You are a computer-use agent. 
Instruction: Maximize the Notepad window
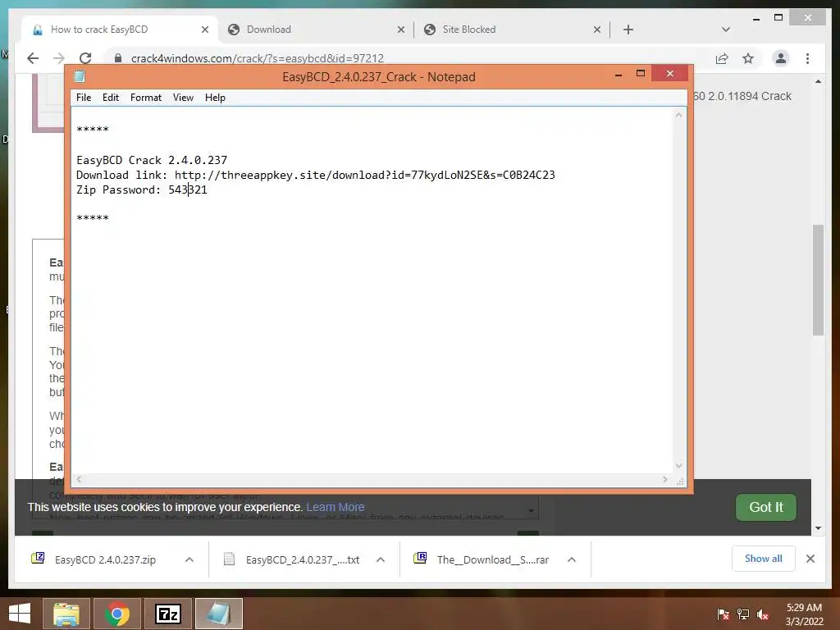tap(640, 75)
